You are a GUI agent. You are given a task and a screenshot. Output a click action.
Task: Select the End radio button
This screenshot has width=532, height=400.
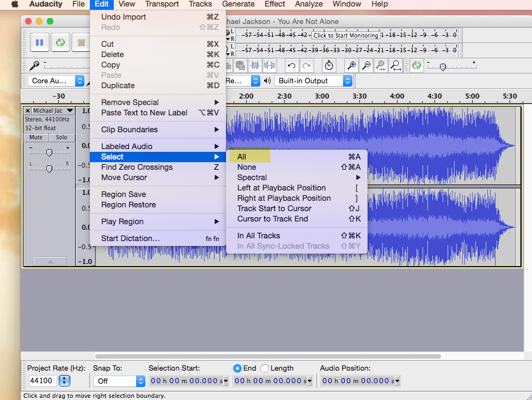pos(237,368)
